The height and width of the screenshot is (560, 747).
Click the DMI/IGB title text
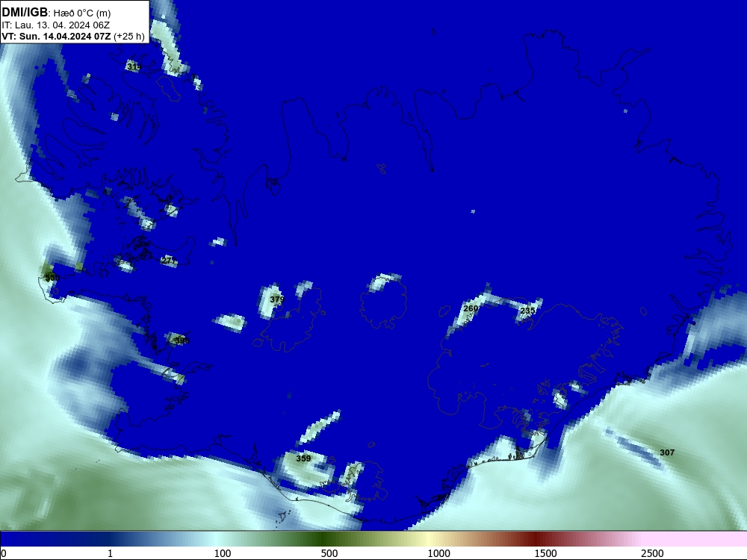coord(25,13)
